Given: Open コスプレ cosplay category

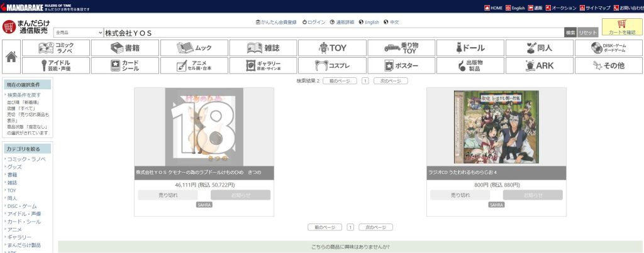Looking at the screenshot, I should (x=332, y=66).
